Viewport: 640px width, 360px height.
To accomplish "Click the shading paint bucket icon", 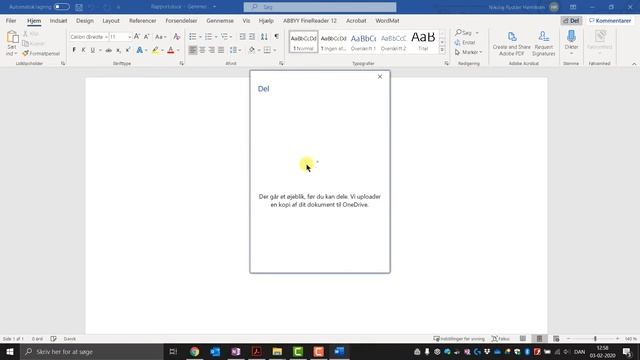I will click(x=252, y=50).
